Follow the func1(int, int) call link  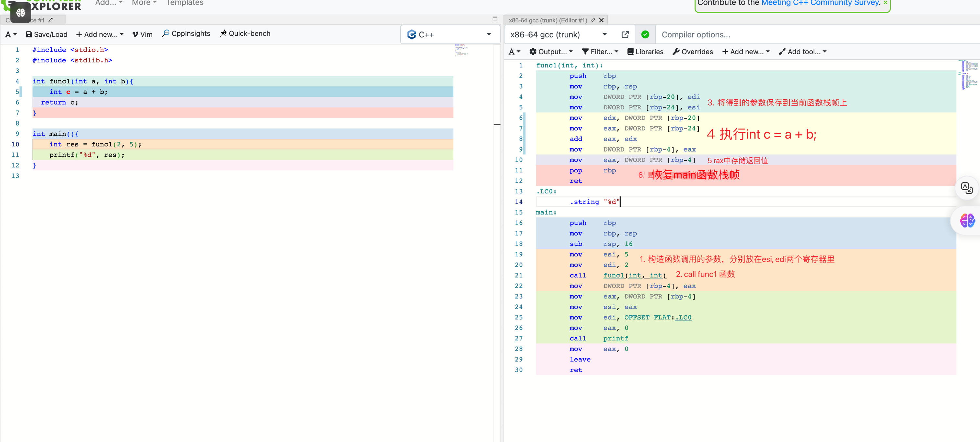pyautogui.click(x=634, y=276)
